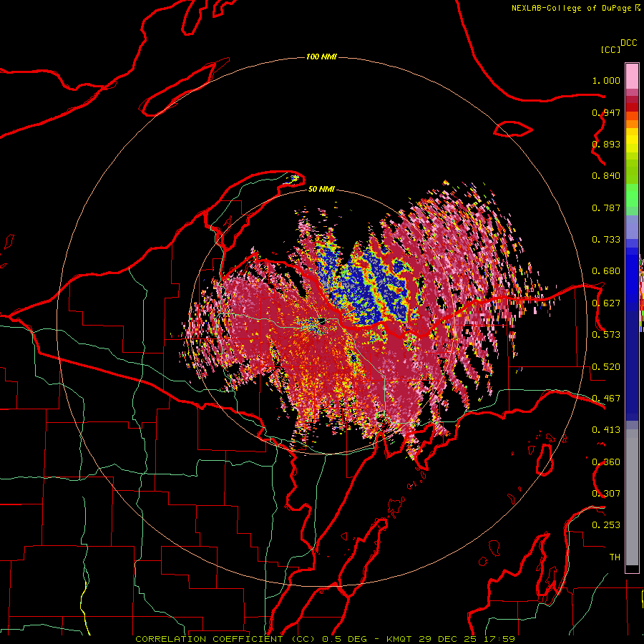
Task: Click the 0.307 color scale value
Action: [x=606, y=494]
